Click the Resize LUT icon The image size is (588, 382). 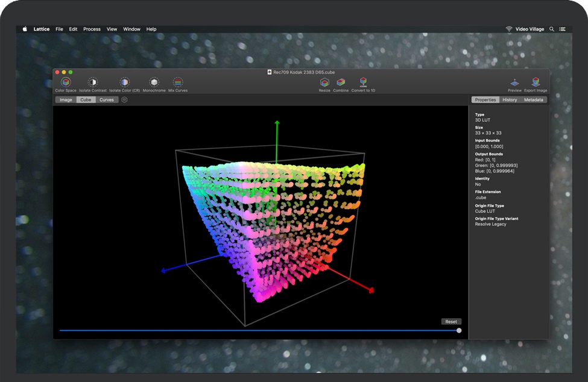[324, 83]
